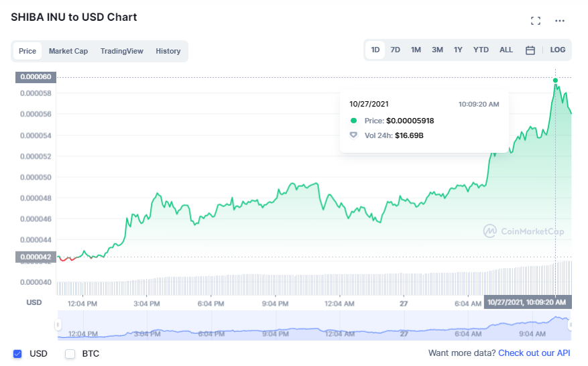Open the calendar date range picker

(530, 50)
